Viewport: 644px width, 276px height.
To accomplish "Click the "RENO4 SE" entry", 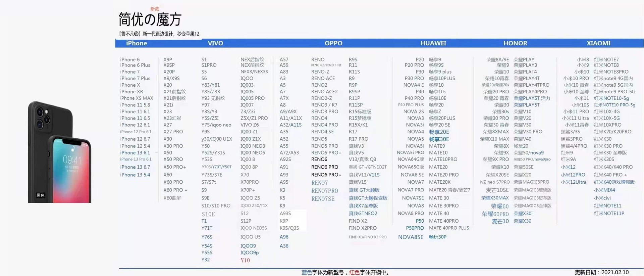I will [x=322, y=132].
